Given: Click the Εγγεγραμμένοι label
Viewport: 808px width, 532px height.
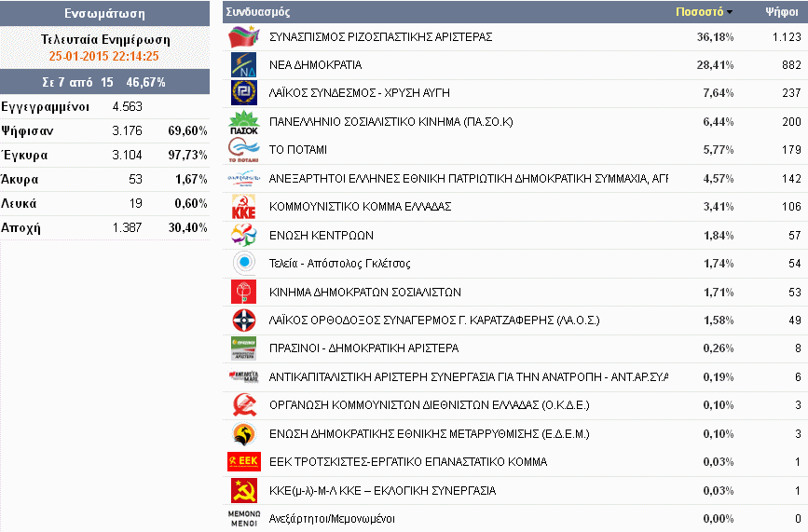Looking at the screenshot, I should pos(45,106).
